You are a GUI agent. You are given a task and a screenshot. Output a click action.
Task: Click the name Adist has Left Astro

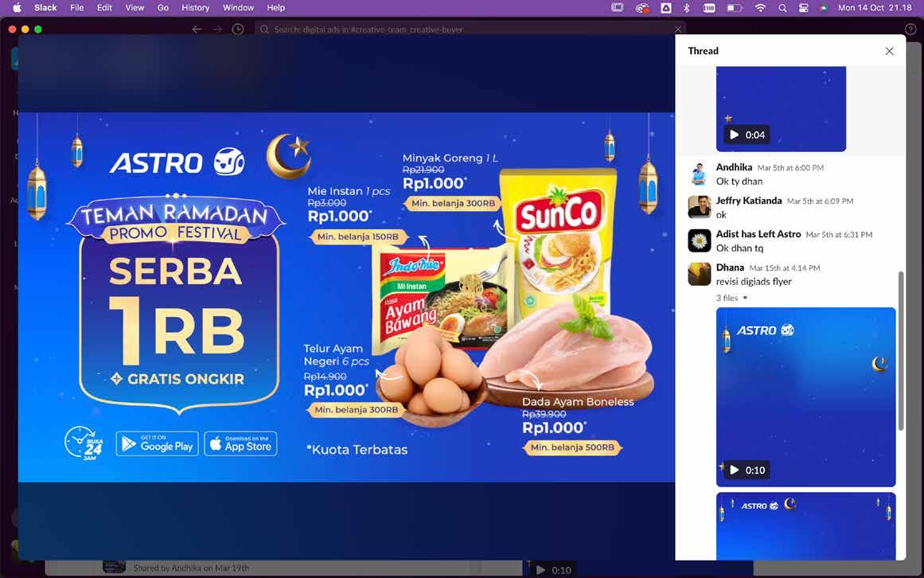click(758, 234)
